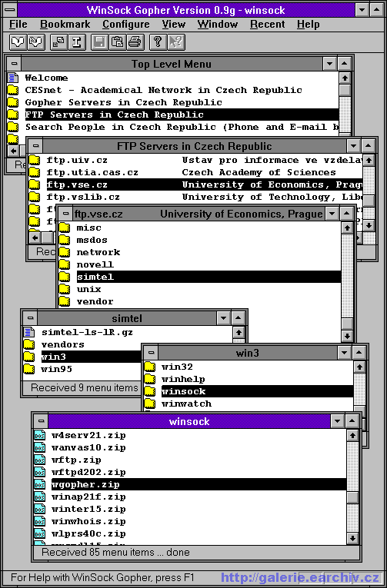Screen dimensions: 387x588
Task: Open the View menu
Action: click(x=173, y=25)
